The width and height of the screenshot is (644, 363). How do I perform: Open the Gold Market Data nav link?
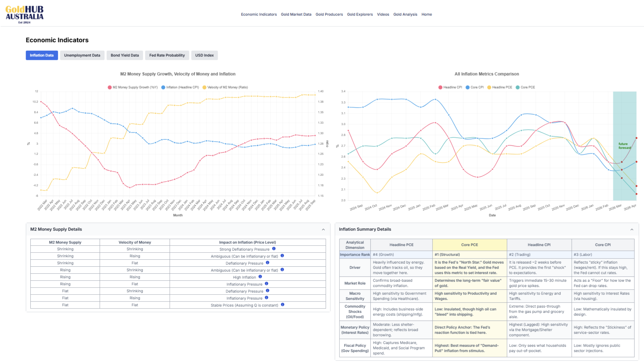pyautogui.click(x=296, y=15)
